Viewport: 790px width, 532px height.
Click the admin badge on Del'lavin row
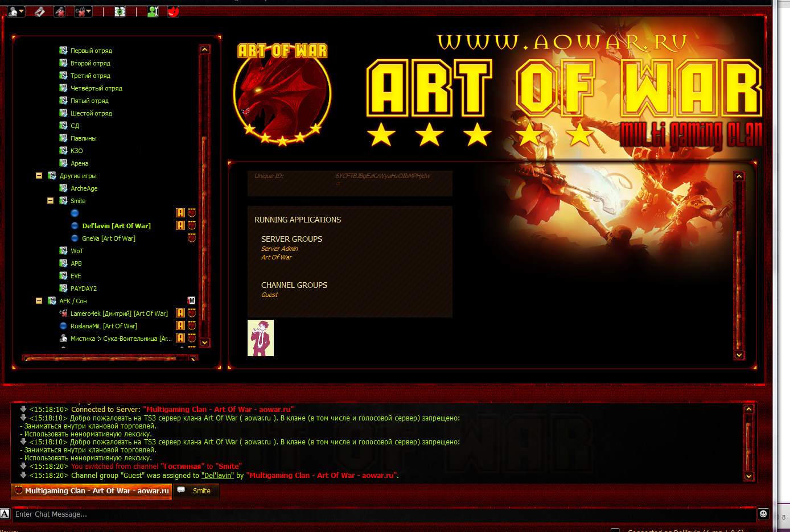pyautogui.click(x=180, y=225)
